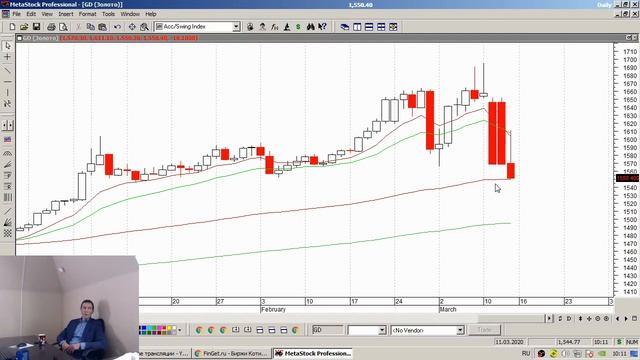The image size is (640, 360).
Task: Click the Zoom magnifier icon in toolbar
Action: (x=144, y=27)
